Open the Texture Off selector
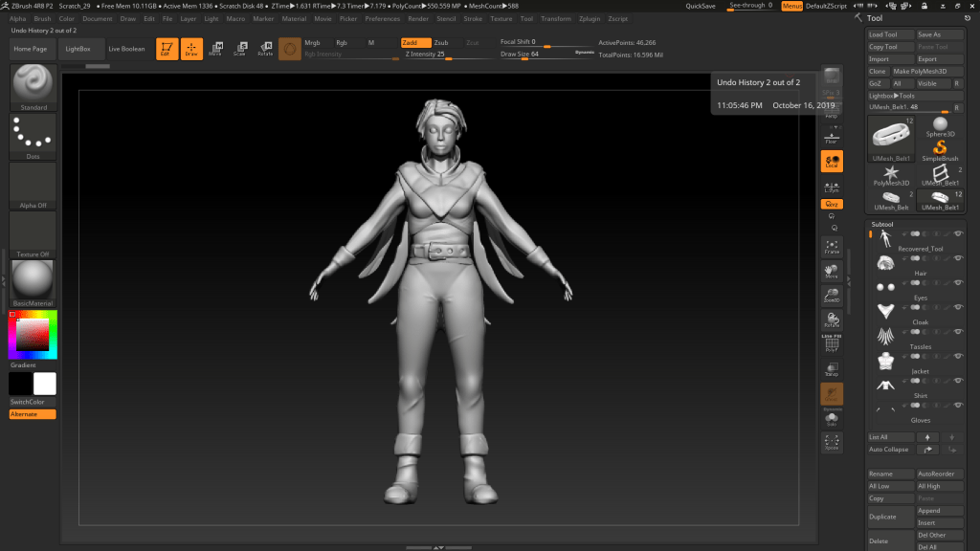This screenshot has width=980, height=551. pyautogui.click(x=33, y=234)
